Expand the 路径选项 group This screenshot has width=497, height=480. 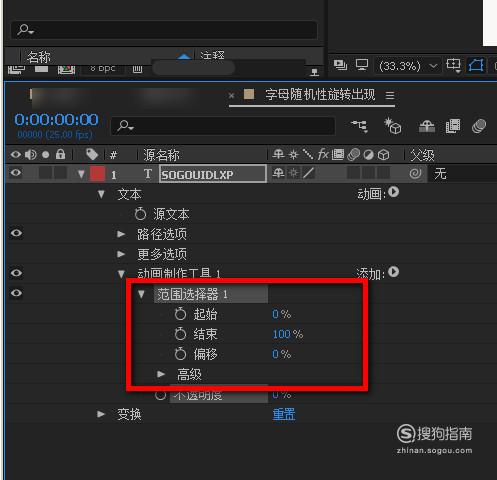tap(121, 234)
